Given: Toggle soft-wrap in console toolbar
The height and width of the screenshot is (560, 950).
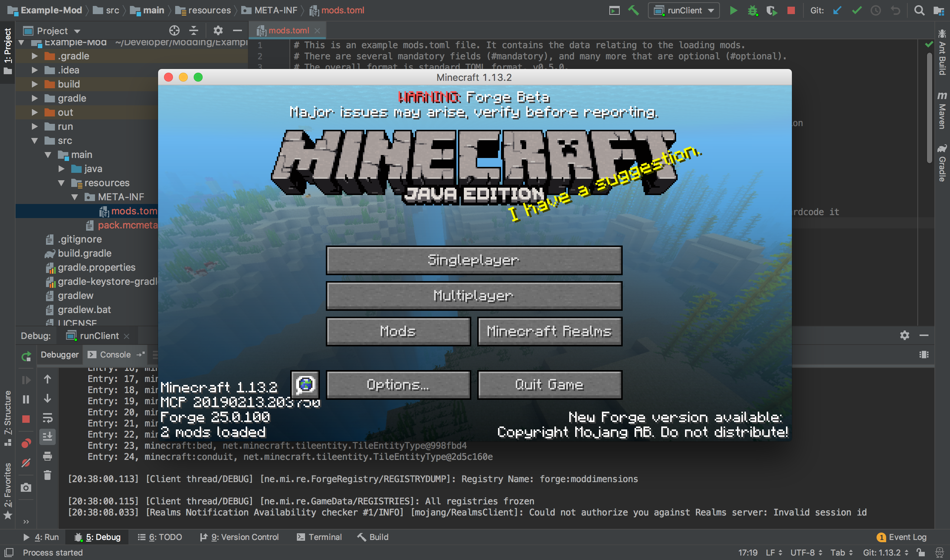Looking at the screenshot, I should (x=47, y=417).
